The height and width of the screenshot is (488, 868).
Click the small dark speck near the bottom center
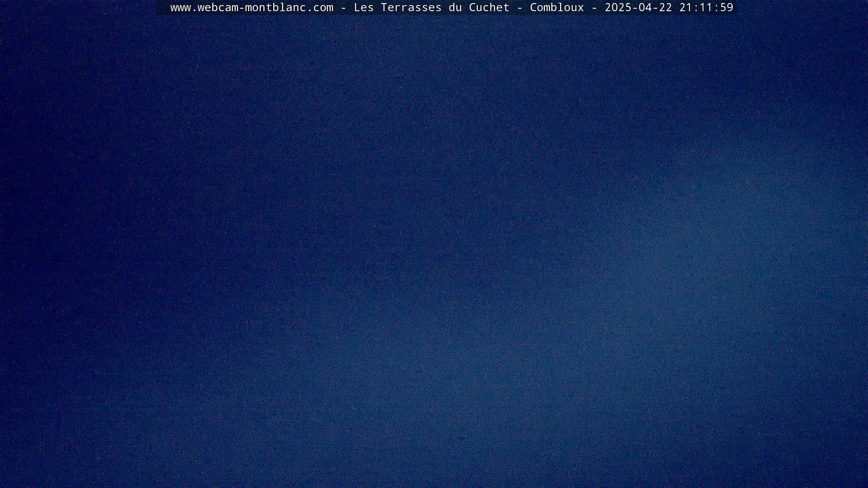coord(461,439)
